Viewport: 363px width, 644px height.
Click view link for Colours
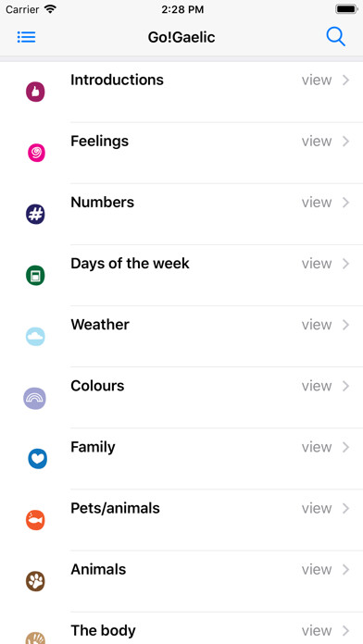[317, 386]
